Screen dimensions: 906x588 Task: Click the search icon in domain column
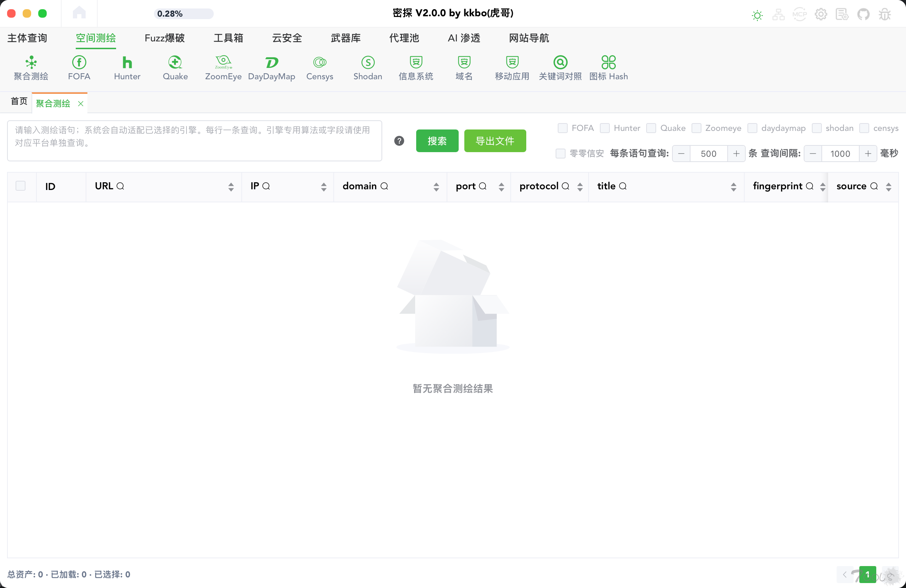[384, 186]
